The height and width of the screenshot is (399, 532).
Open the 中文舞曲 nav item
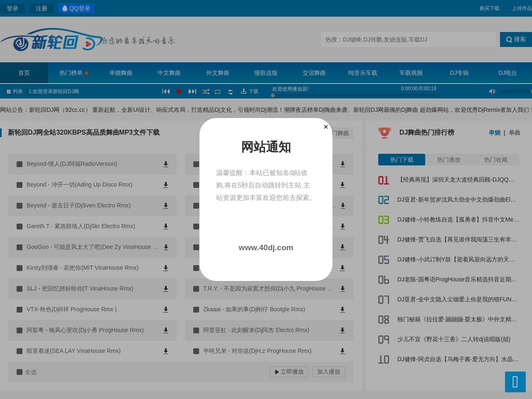pyautogui.click(x=169, y=73)
